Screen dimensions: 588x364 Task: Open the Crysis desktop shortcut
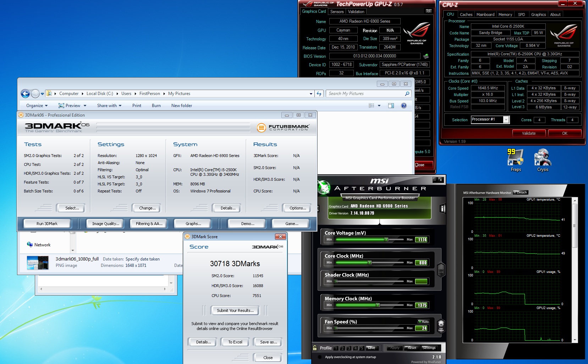tap(543, 160)
